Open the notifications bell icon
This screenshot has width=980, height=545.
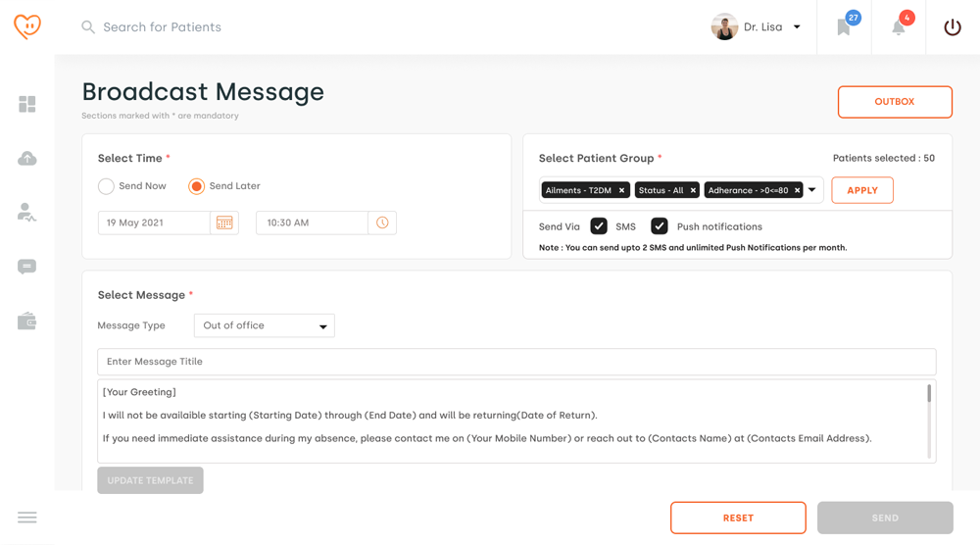[x=899, y=27]
